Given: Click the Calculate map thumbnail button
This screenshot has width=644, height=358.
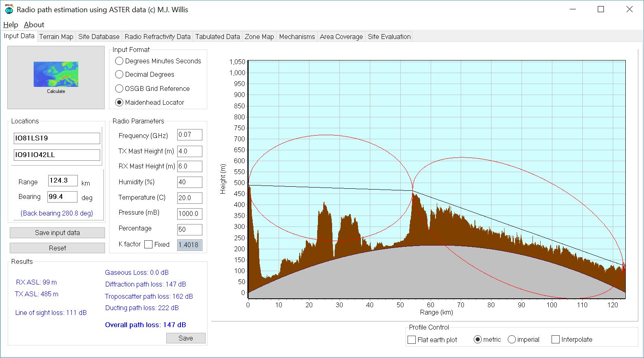Looking at the screenshot, I should [56, 77].
